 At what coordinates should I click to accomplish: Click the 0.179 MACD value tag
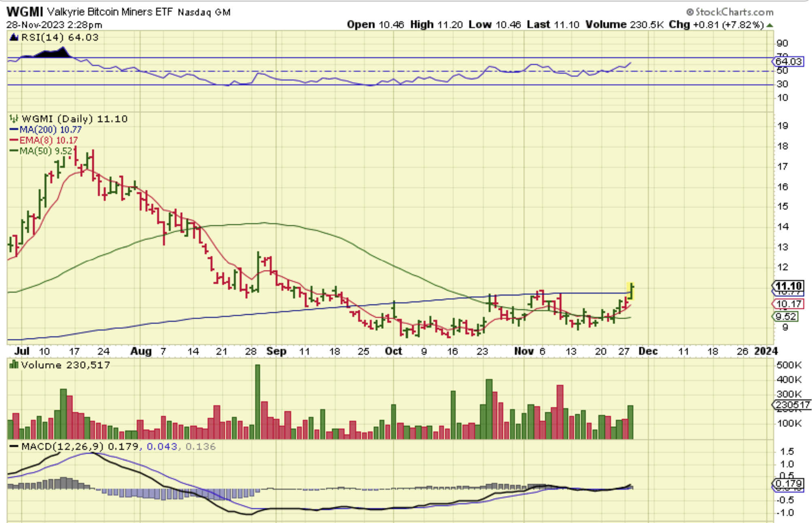(789, 483)
